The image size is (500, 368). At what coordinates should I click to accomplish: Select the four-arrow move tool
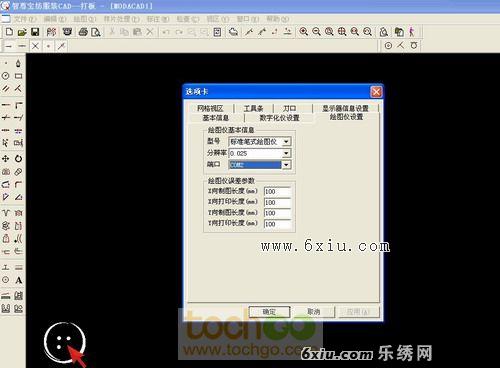6,159
